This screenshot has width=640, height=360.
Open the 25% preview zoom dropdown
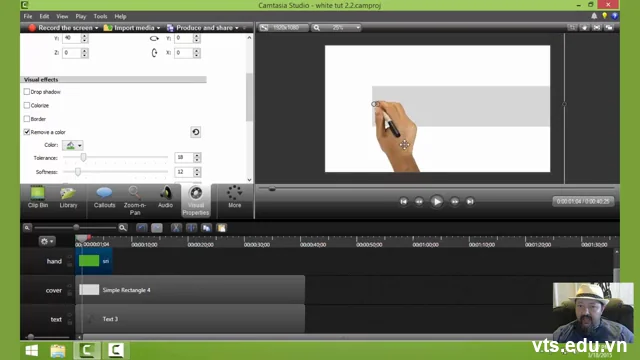[337, 28]
